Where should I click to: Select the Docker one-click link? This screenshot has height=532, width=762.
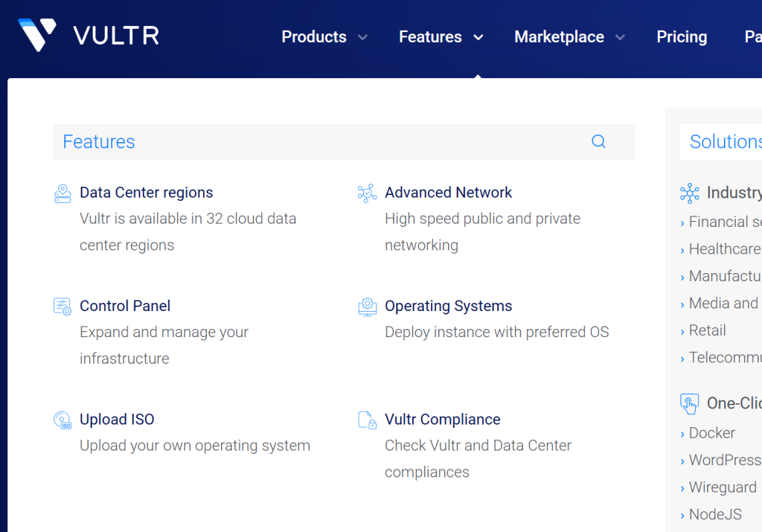click(712, 433)
